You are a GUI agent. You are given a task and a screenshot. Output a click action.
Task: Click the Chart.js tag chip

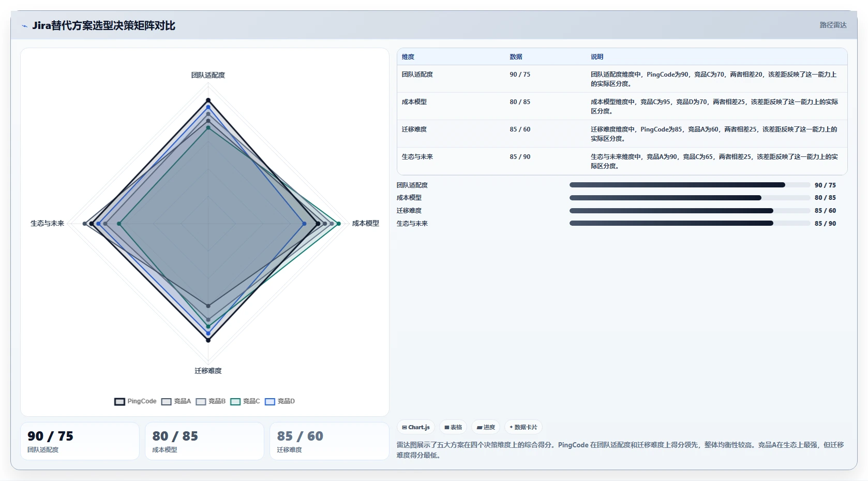pyautogui.click(x=416, y=427)
